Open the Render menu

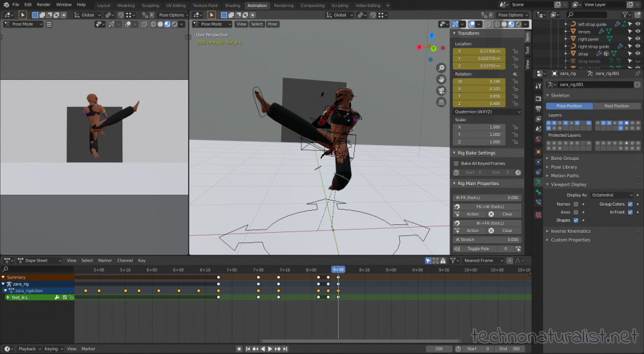pyautogui.click(x=44, y=5)
